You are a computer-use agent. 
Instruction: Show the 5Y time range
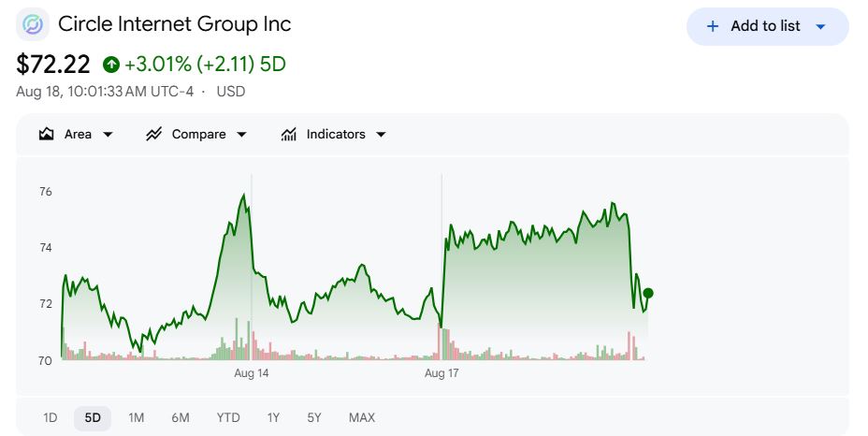(314, 417)
